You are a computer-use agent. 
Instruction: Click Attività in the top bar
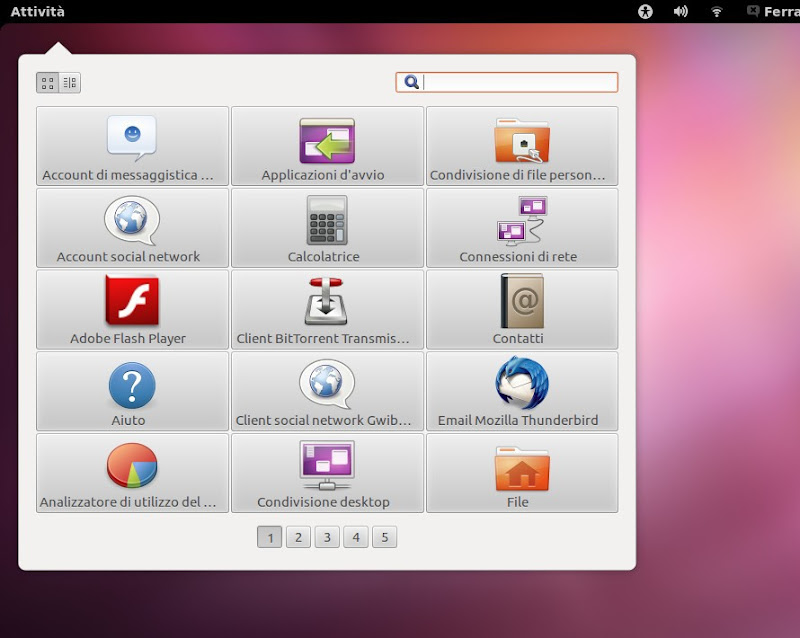coord(38,11)
